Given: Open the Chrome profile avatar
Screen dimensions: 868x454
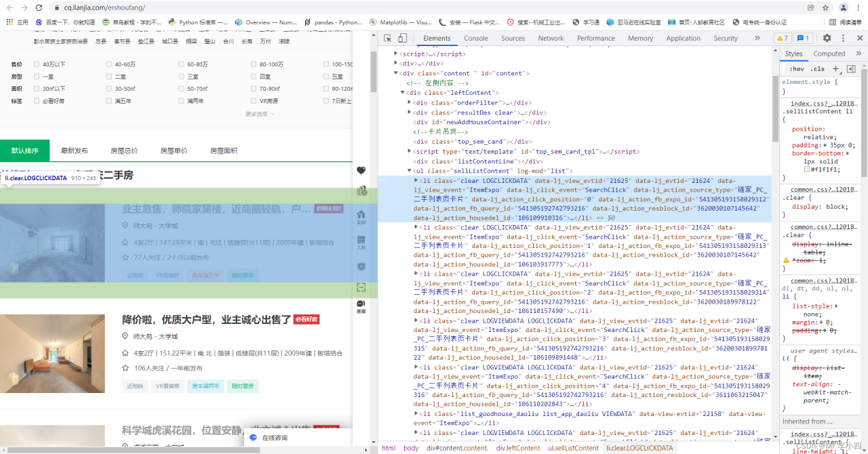Looking at the screenshot, I should point(844,7).
